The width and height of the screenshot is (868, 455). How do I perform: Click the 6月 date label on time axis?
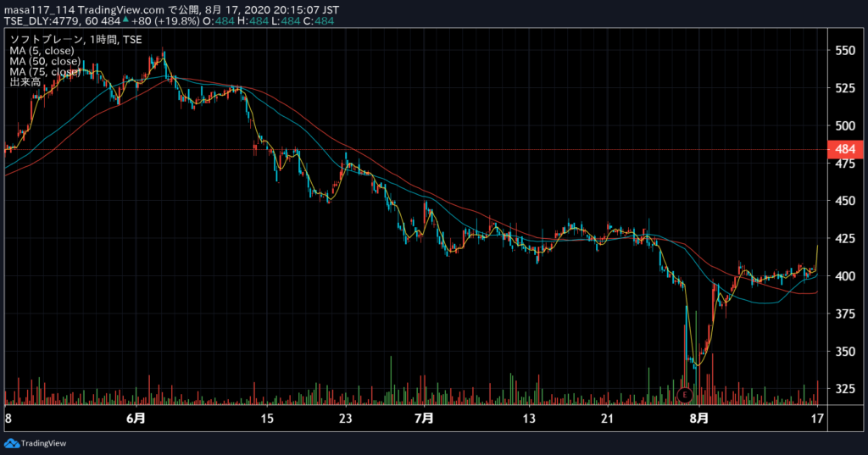(136, 419)
